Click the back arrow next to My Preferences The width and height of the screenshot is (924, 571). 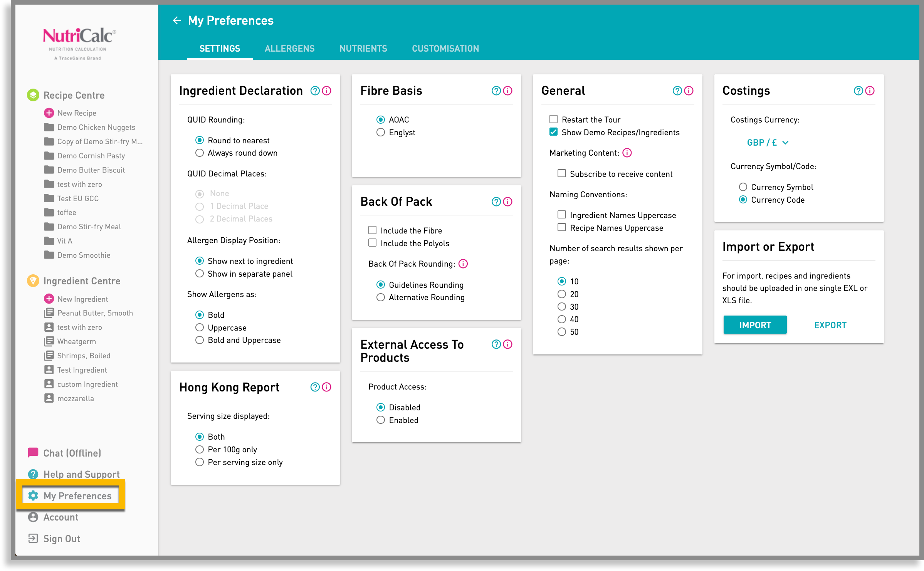coord(177,20)
